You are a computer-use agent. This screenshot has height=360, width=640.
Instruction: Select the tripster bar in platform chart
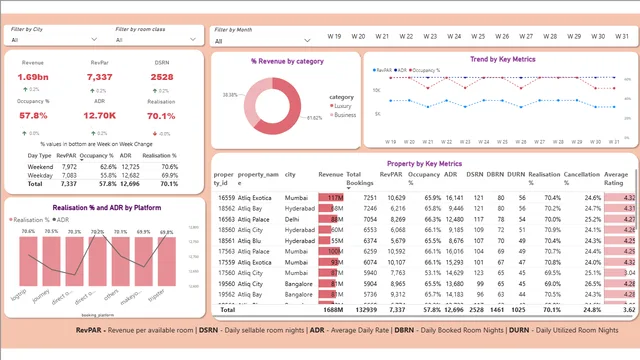pos(167,262)
